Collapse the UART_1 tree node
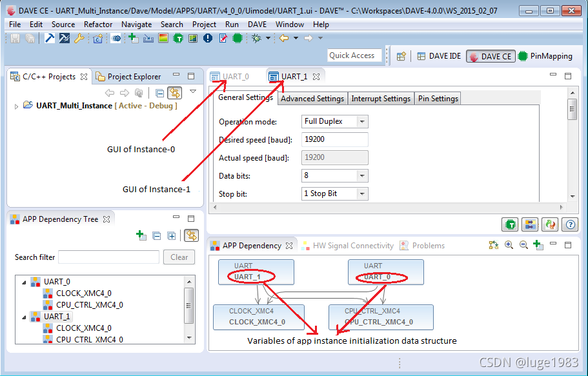588x376 pixels. 24,317
